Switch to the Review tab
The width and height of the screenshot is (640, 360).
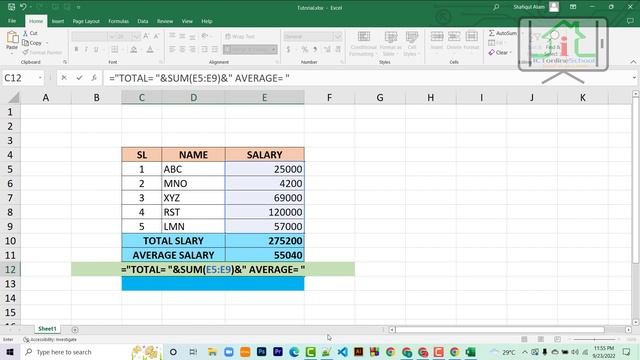(165, 21)
